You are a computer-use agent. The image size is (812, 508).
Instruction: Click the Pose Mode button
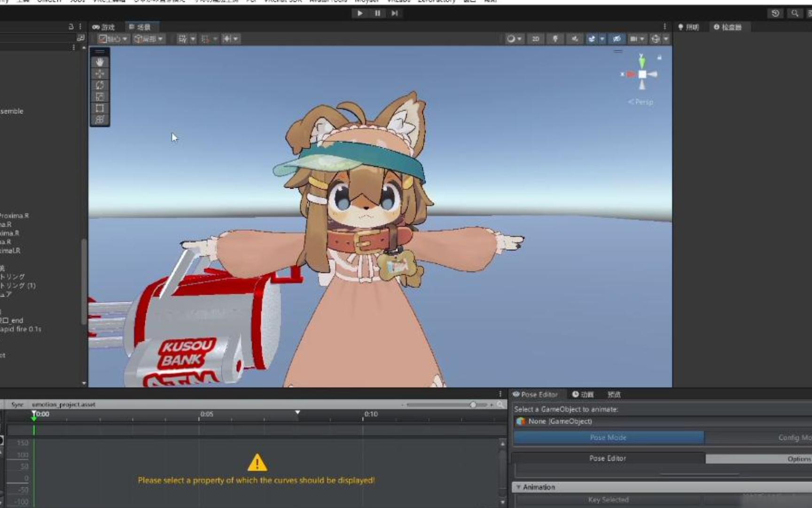point(609,437)
